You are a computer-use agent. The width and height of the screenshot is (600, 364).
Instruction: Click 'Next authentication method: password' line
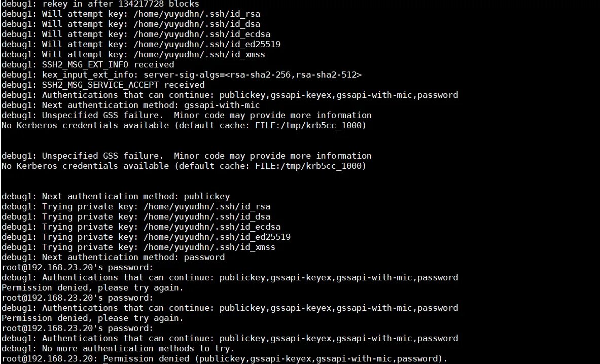[113, 258]
